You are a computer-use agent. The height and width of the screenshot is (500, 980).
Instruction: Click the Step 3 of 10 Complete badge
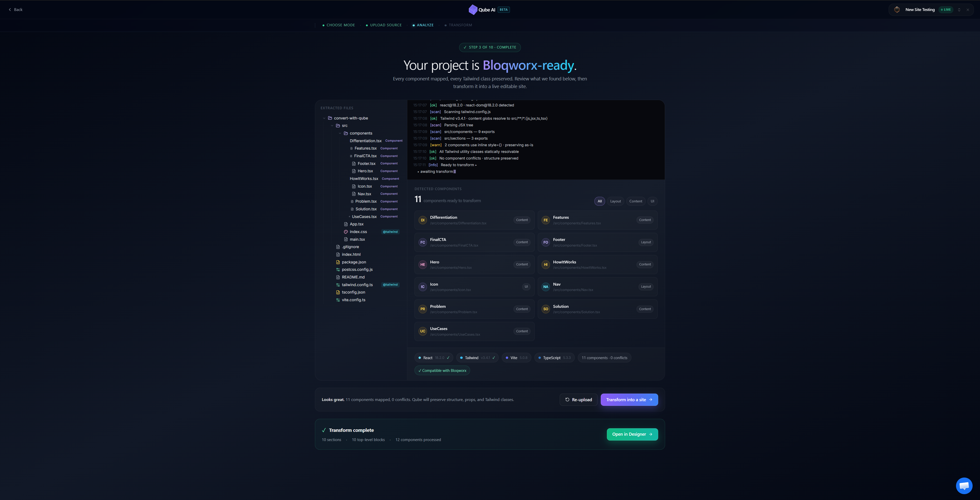coord(490,47)
